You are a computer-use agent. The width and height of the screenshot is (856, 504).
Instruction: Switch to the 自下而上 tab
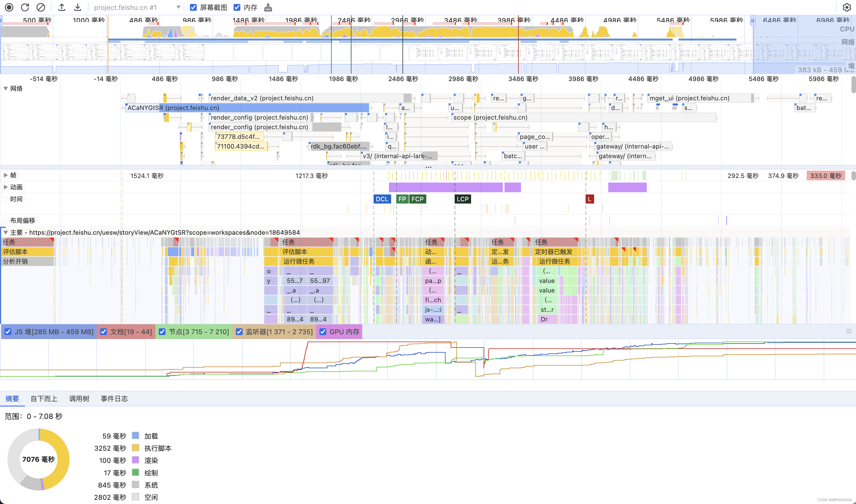(44, 399)
